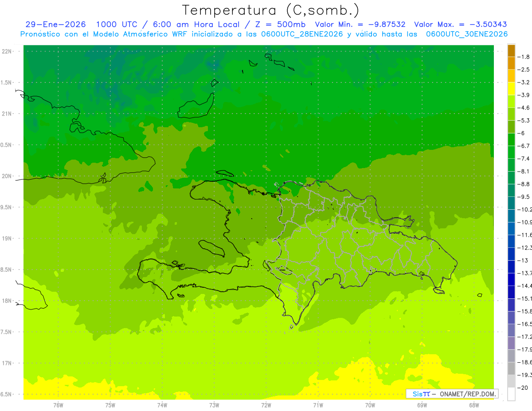Pick the white swatch below -20
This screenshot has width=532, height=411.
[x=511, y=394]
